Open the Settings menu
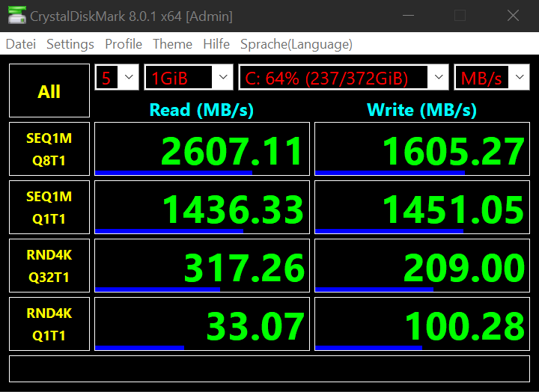This screenshot has width=539, height=392. (x=70, y=44)
